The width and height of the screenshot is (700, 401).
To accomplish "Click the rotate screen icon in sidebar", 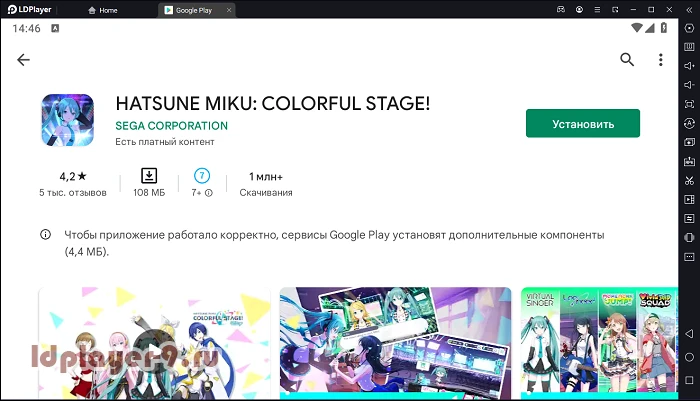I will click(x=689, y=238).
